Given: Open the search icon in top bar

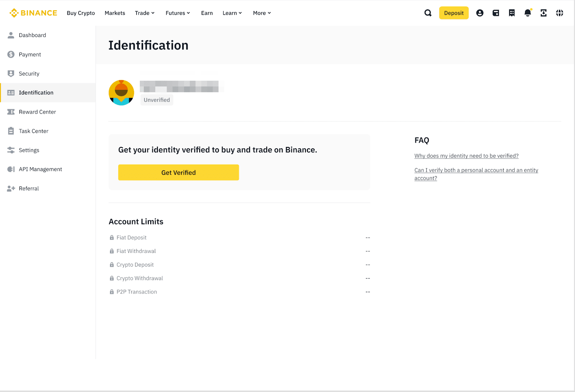Looking at the screenshot, I should [428, 13].
